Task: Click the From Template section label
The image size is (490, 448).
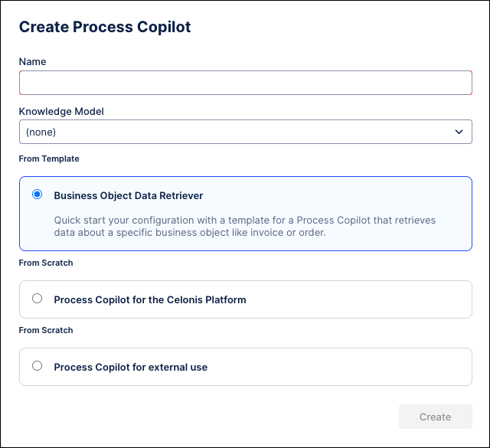Action: (x=49, y=159)
